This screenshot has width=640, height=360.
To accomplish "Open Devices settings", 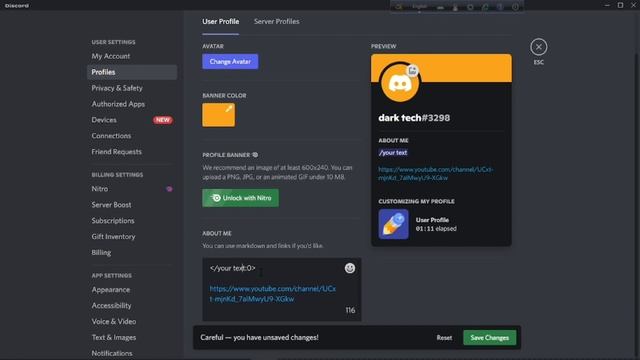I will (132, 120).
